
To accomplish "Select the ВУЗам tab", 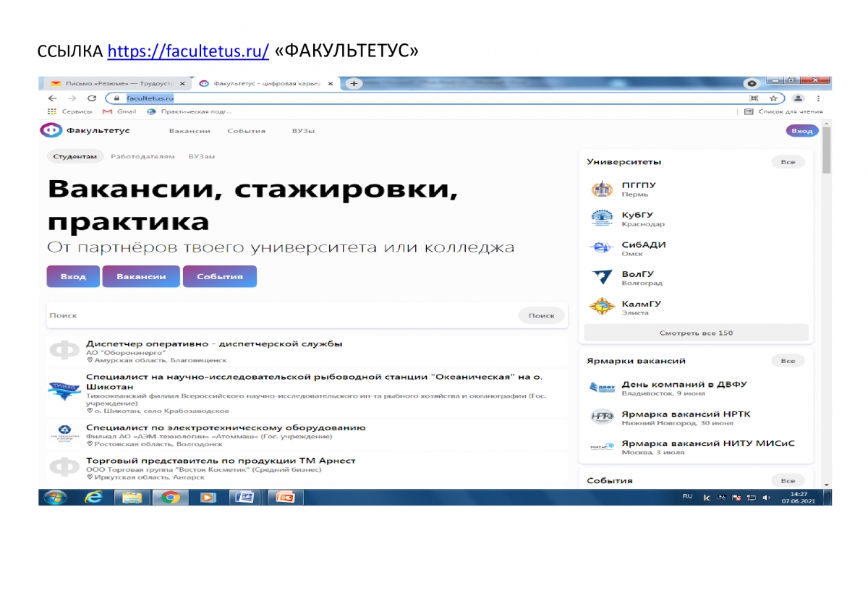I will pyautogui.click(x=201, y=156).
